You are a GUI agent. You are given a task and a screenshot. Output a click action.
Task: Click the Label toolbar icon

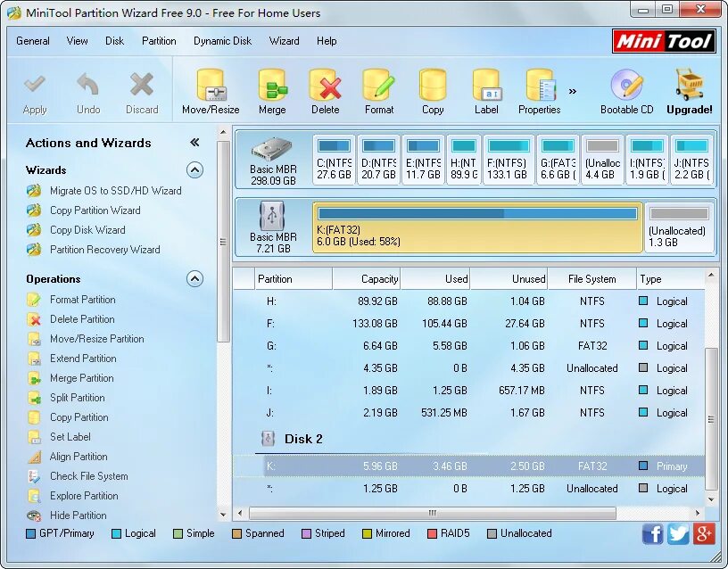[485, 85]
